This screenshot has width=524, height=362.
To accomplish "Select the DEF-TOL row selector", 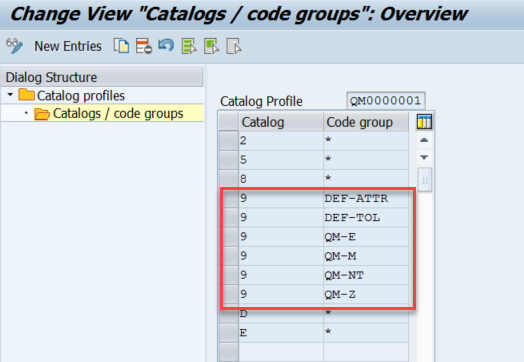I will click(x=229, y=218).
